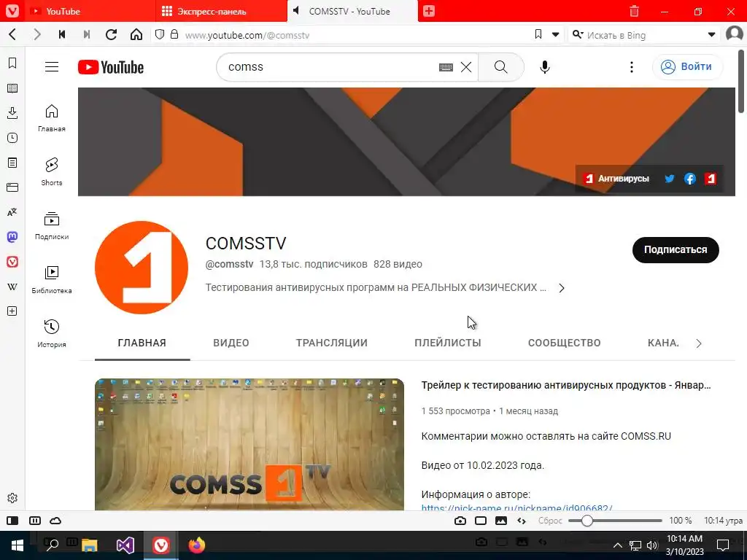Open the Twitter banner link
Viewport: 747px width, 560px height.
[x=670, y=179]
